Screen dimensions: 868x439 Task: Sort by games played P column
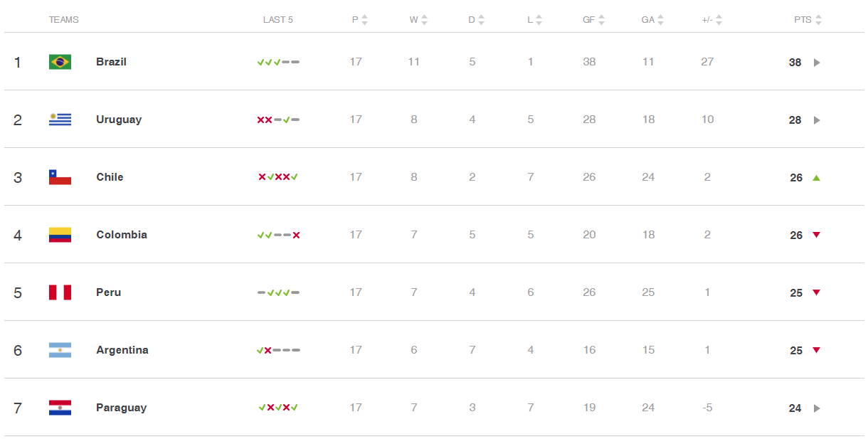pyautogui.click(x=364, y=20)
